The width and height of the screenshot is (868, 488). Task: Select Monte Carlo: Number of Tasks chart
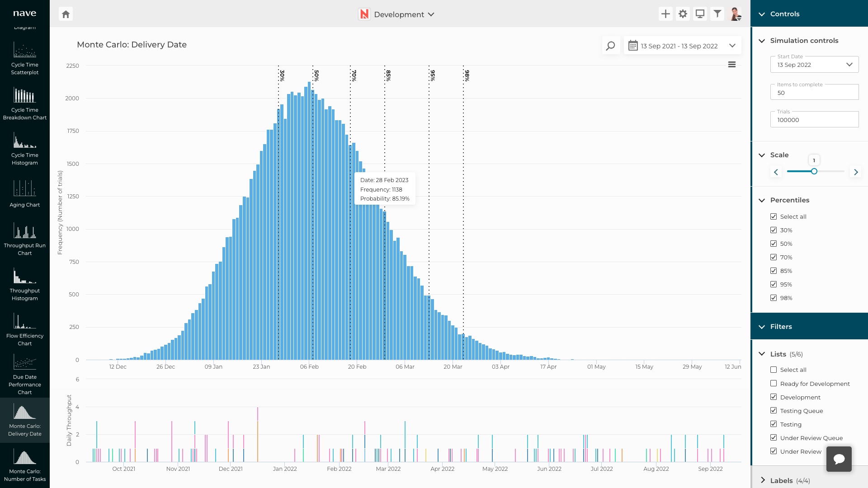[25, 463]
